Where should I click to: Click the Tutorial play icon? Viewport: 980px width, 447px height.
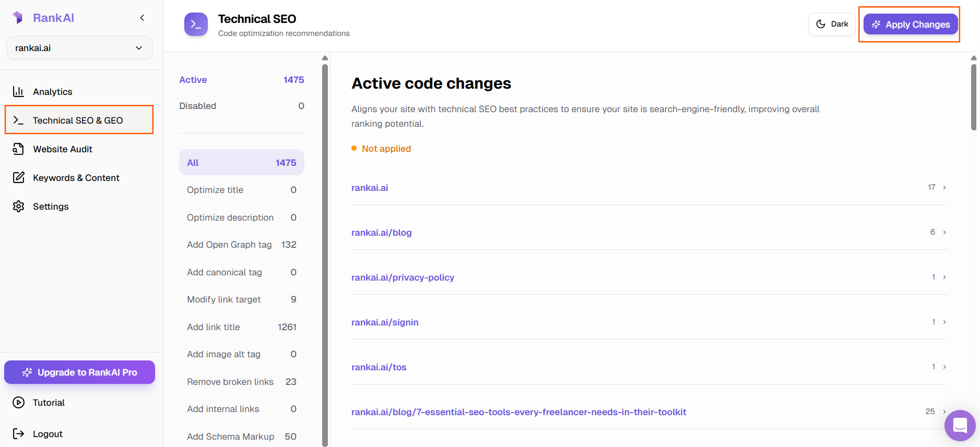[x=18, y=403]
